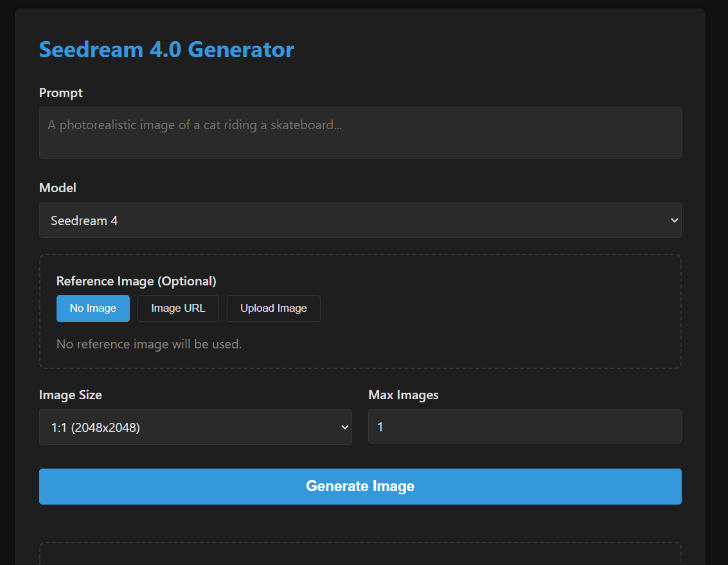This screenshot has height=565, width=728.
Task: Choose the Upload Image reference option
Action: (274, 309)
